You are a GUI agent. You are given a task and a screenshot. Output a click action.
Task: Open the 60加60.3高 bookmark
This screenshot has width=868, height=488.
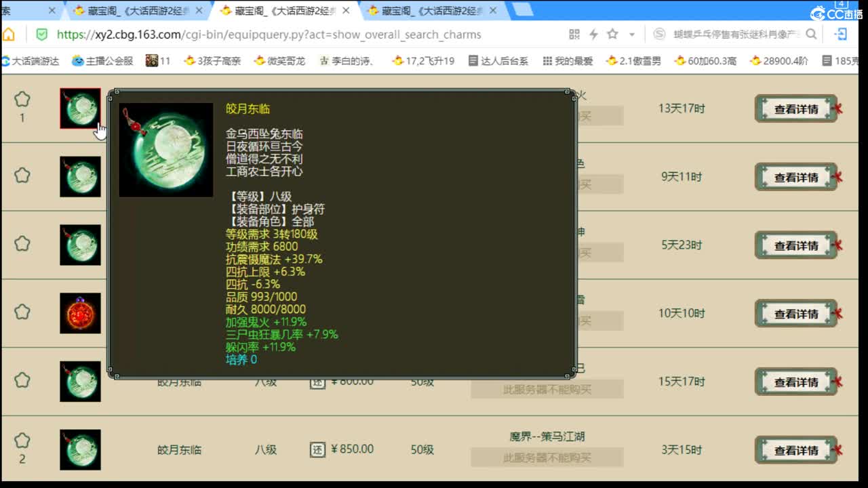705,61
